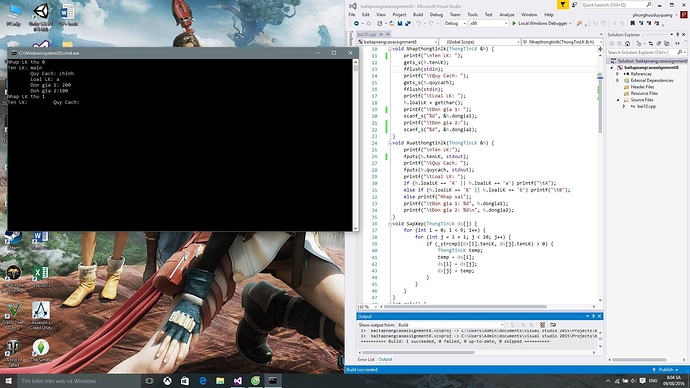Expand the References node in Solution Explorer
The height and width of the screenshot is (388, 690).
617,74
